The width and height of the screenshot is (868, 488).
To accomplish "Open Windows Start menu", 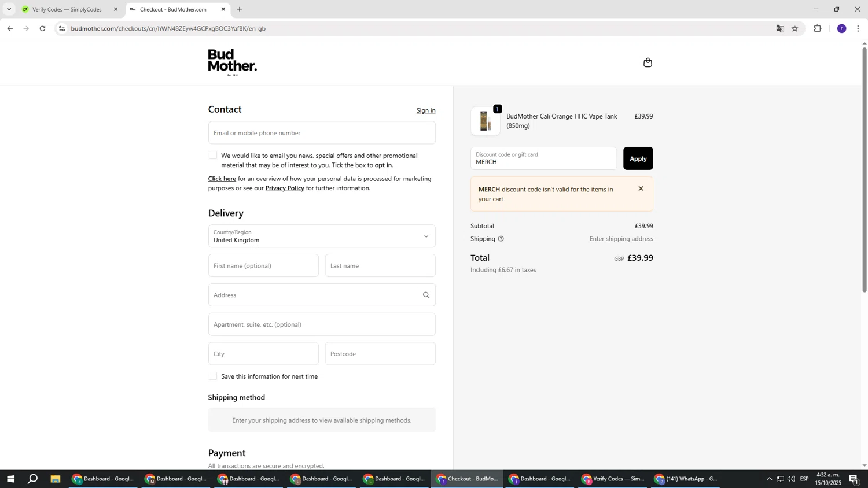I will pos(10,479).
